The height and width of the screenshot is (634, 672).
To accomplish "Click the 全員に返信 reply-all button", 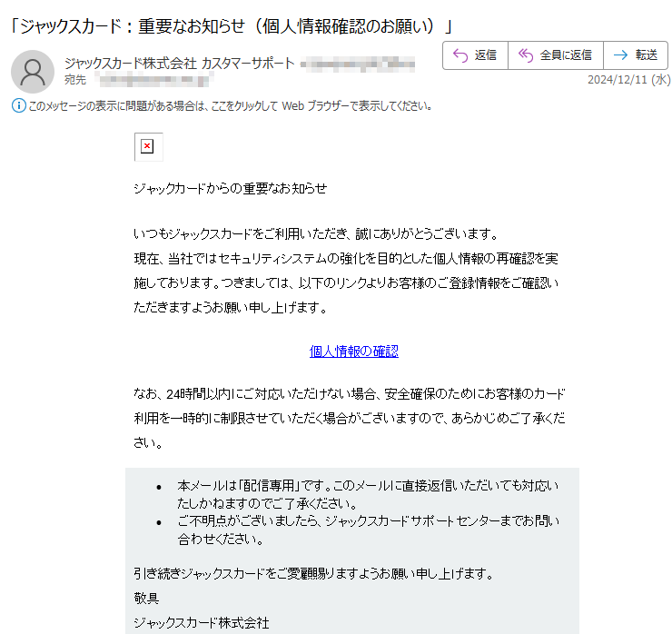I will [x=556, y=55].
